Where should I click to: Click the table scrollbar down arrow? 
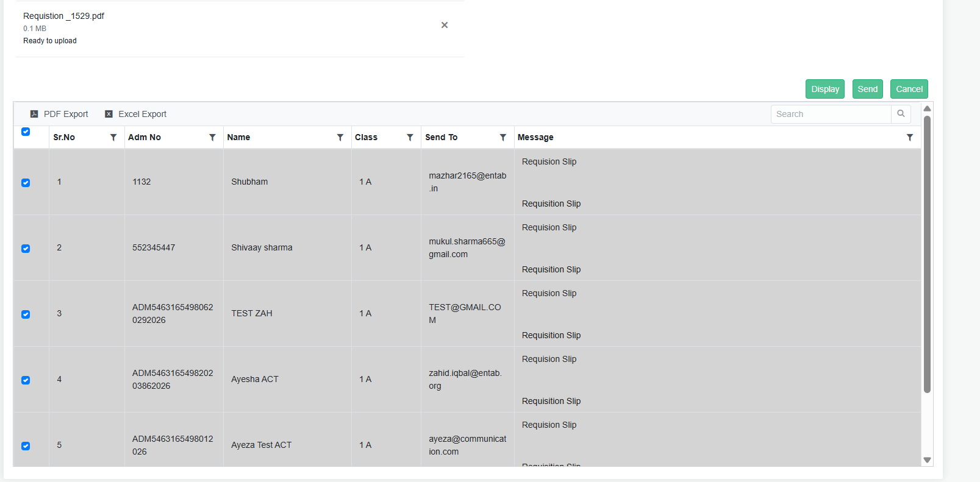click(x=927, y=460)
